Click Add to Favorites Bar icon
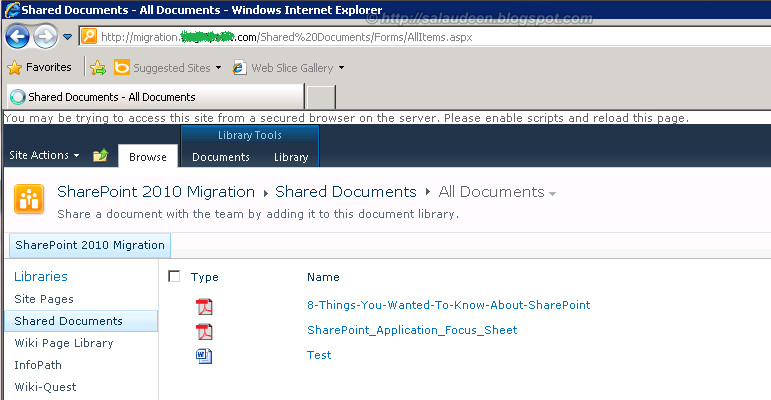The height and width of the screenshot is (400, 771). (98, 67)
